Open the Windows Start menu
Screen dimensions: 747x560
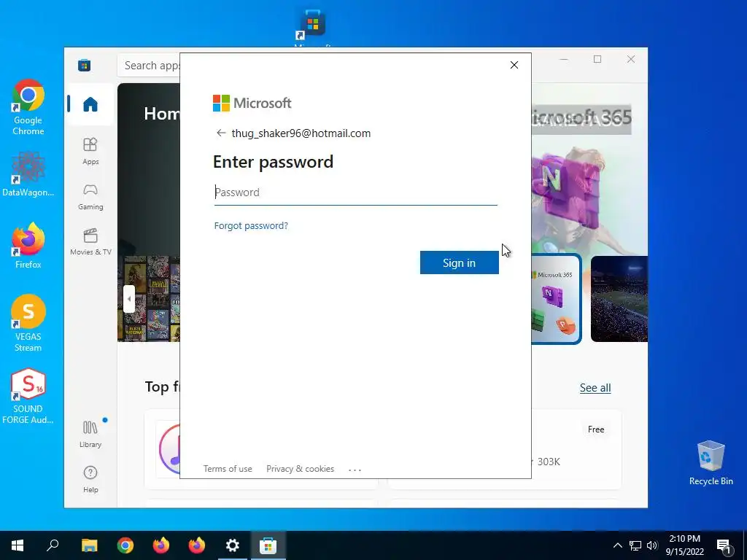click(x=18, y=545)
